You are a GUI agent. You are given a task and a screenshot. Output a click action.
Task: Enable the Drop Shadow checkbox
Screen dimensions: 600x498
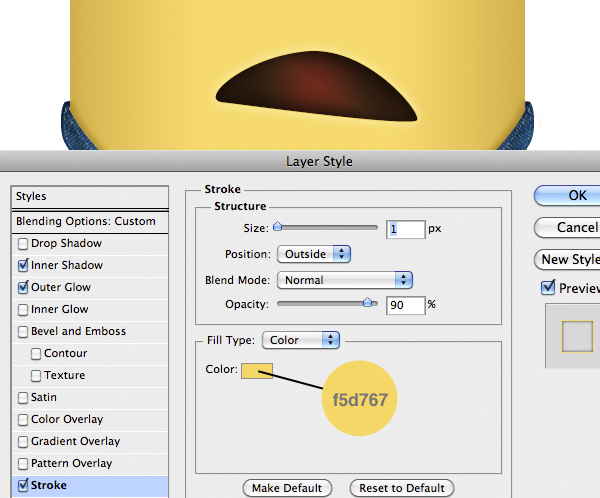(x=22, y=244)
